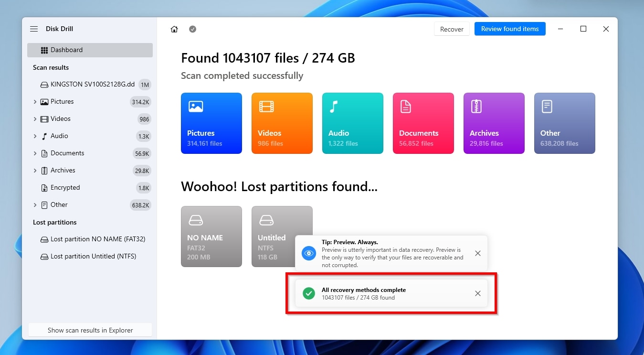Select the Other row in sidebar
This screenshot has width=644, height=355.
click(90, 205)
